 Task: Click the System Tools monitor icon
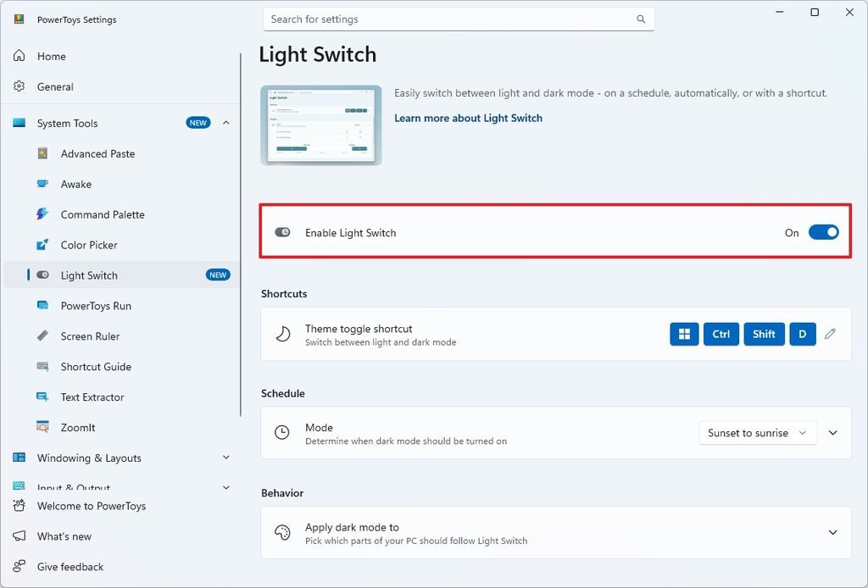point(19,123)
